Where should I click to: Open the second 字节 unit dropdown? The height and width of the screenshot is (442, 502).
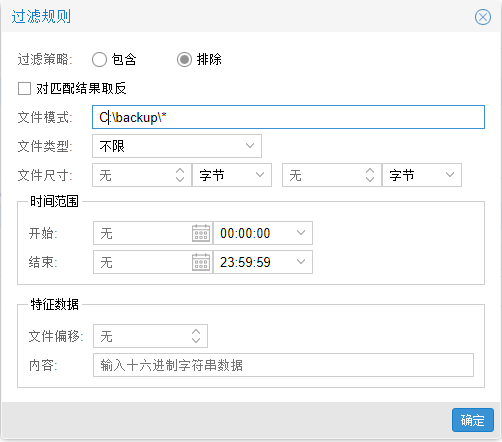point(422,175)
